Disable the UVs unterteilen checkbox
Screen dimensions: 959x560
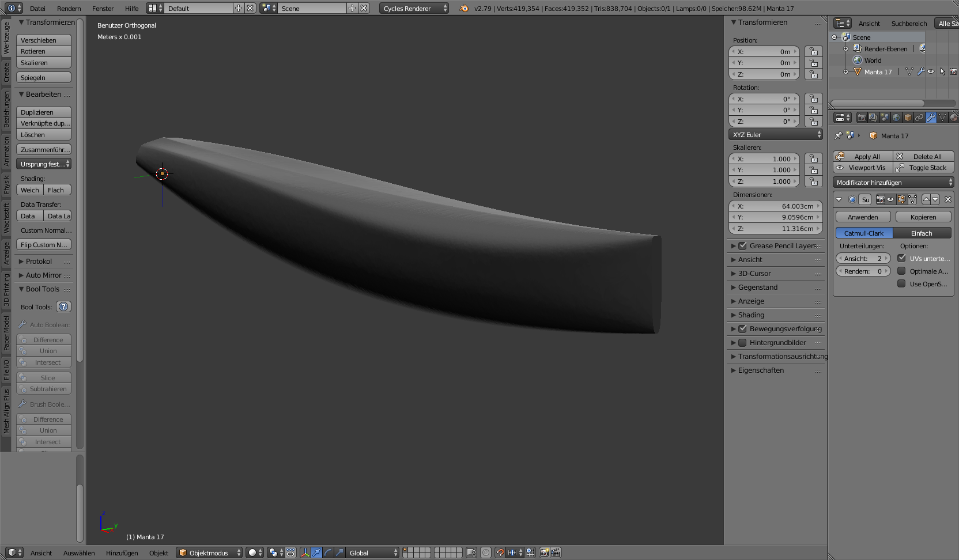coord(902,259)
